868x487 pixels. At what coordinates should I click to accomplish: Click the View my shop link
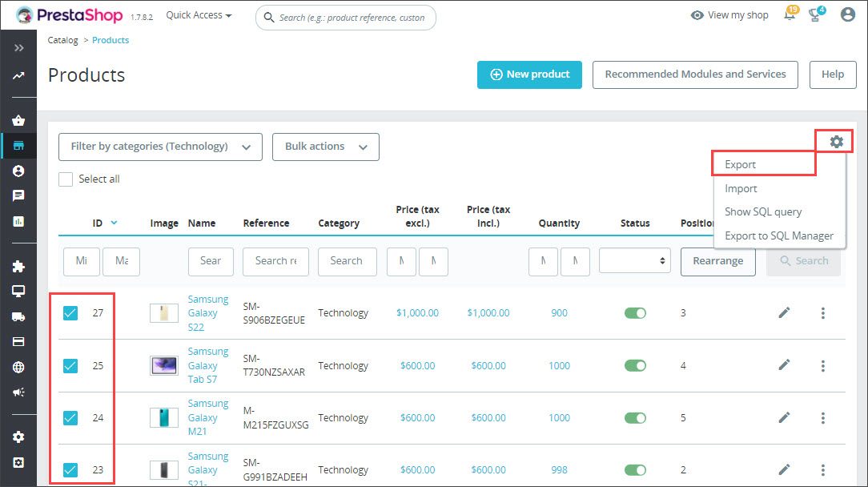tap(729, 15)
